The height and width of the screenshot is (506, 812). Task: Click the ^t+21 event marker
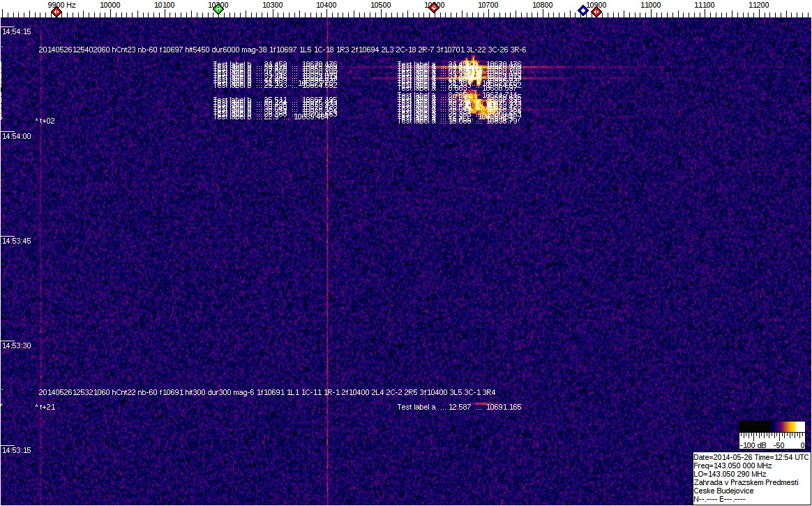(x=45, y=407)
